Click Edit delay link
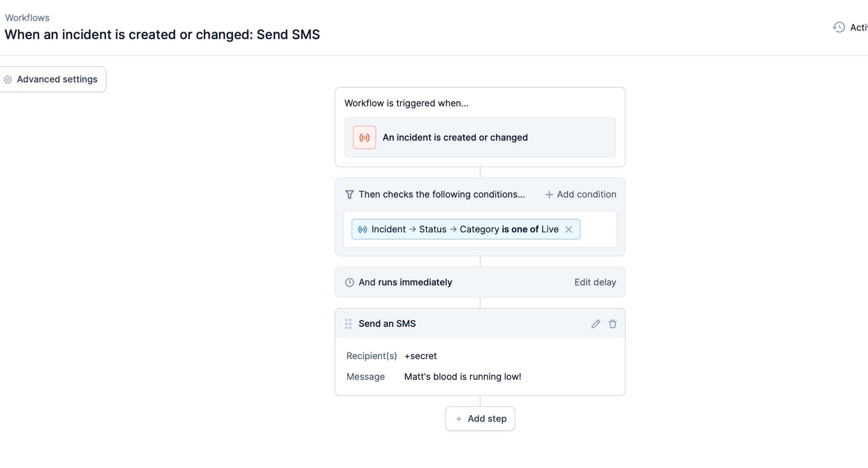 [x=595, y=282]
